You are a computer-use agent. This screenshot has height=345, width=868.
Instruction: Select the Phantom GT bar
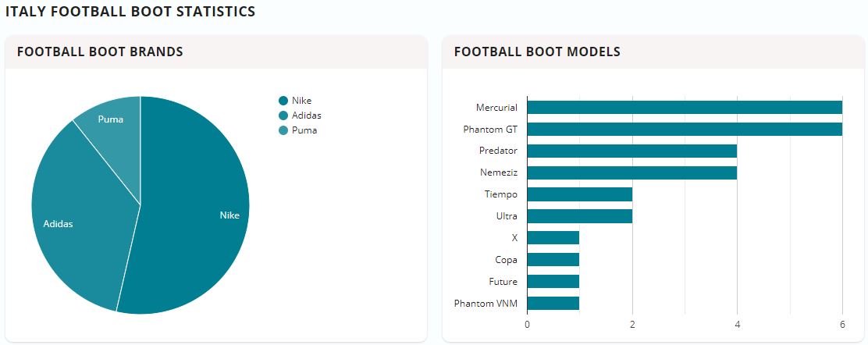click(685, 130)
